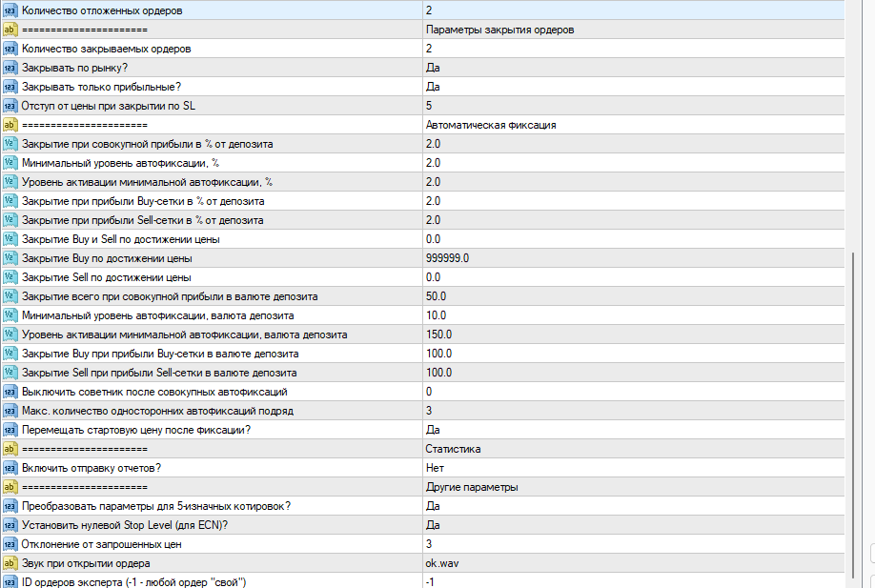Click the string icon beside 'Звук при открытии ордера'
875x588 pixels.
[10, 563]
